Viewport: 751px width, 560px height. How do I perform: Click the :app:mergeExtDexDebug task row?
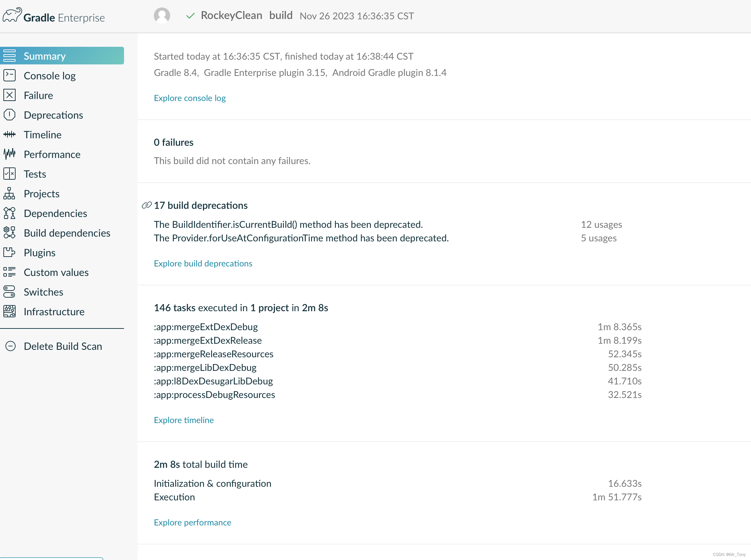pos(206,327)
